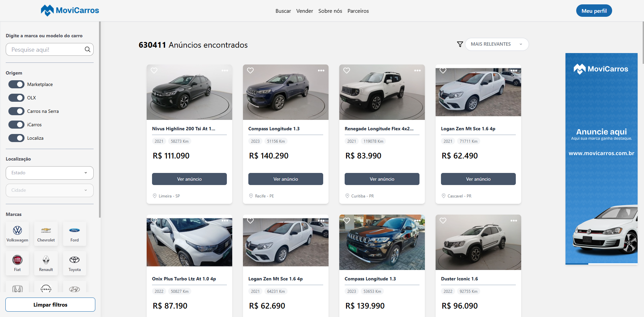Click the MoviCarros logo in header
The image size is (644, 317).
(70, 10)
